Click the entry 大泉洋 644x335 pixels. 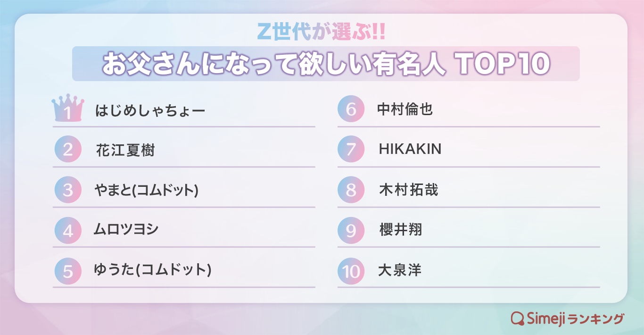pos(400,270)
